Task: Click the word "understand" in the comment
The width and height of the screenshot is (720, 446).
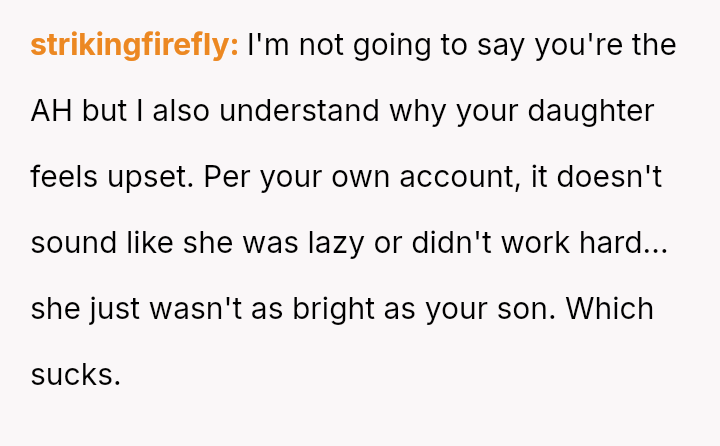Action: 298,111
